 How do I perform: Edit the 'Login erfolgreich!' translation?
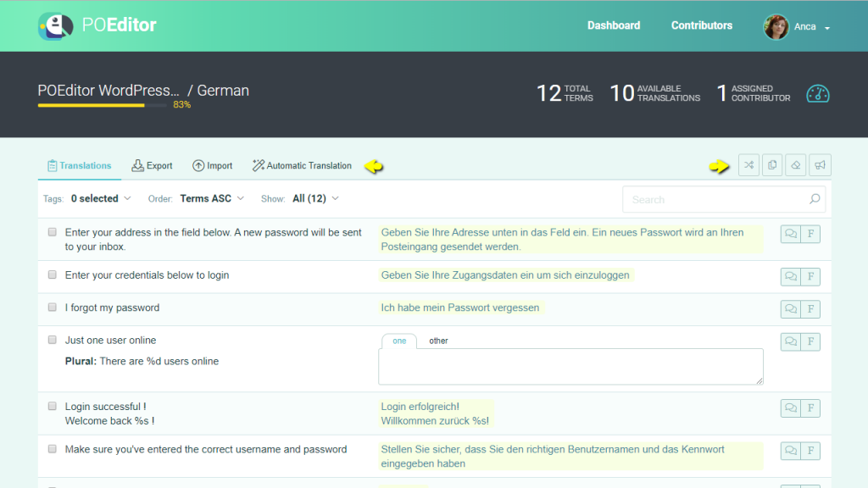(x=435, y=413)
